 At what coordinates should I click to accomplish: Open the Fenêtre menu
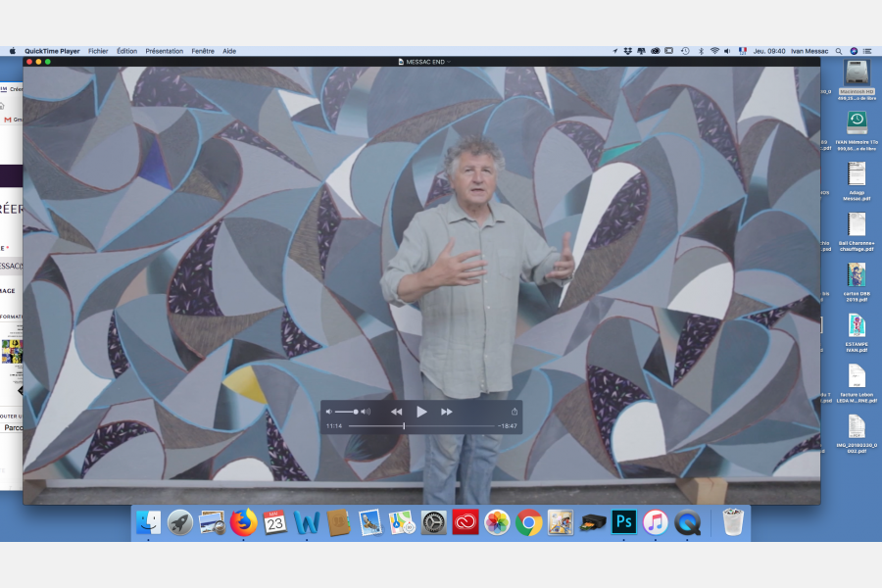tap(203, 51)
